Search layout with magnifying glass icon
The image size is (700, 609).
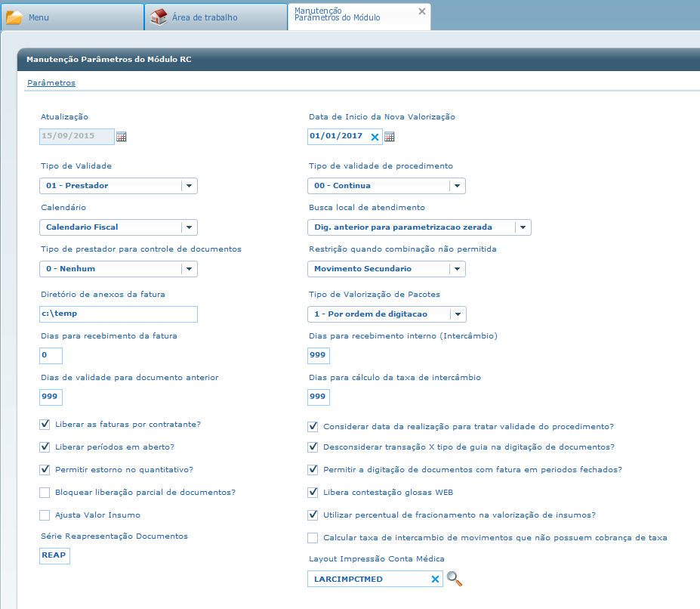[x=455, y=579]
